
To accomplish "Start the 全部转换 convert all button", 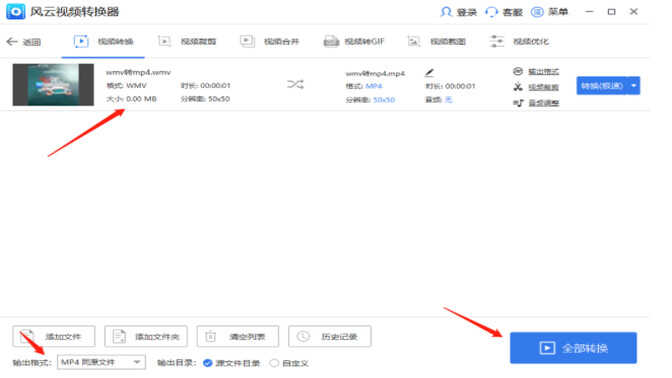I will click(x=573, y=348).
